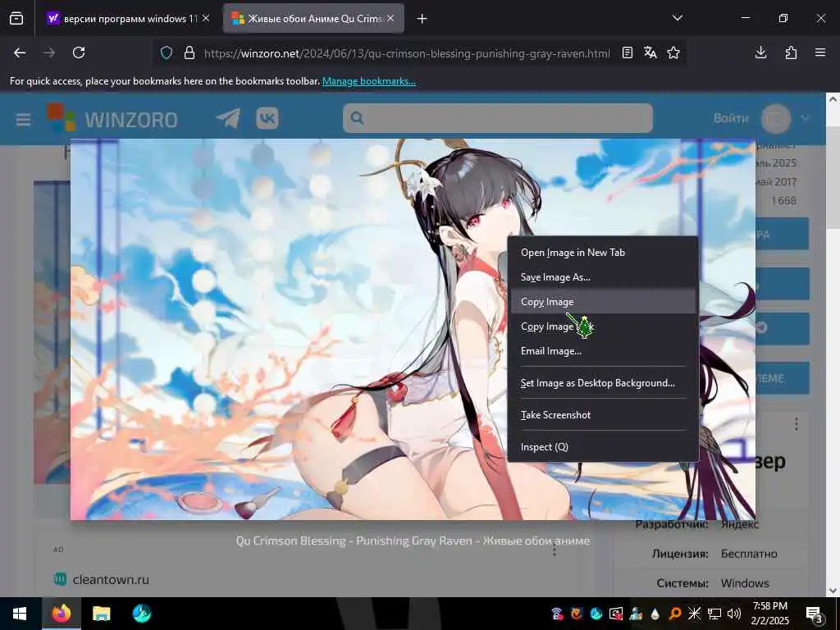This screenshot has height=630, width=840.
Task: Click the white asterisk tray icon
Action: click(694, 614)
